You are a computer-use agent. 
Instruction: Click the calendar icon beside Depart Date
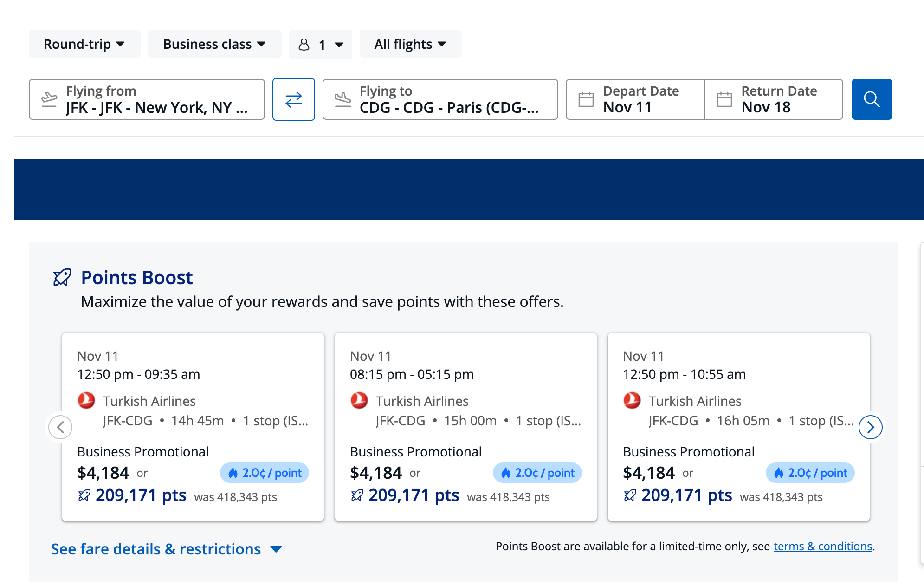coord(586,99)
